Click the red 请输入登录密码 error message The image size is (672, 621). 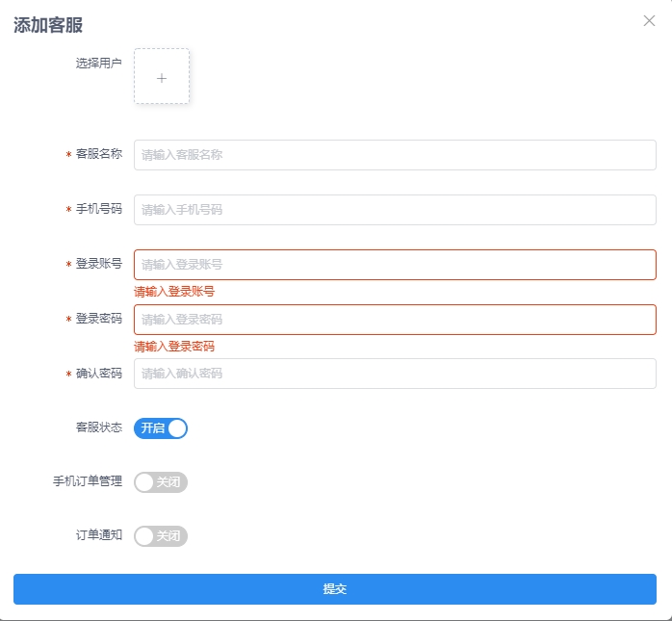[174, 347]
